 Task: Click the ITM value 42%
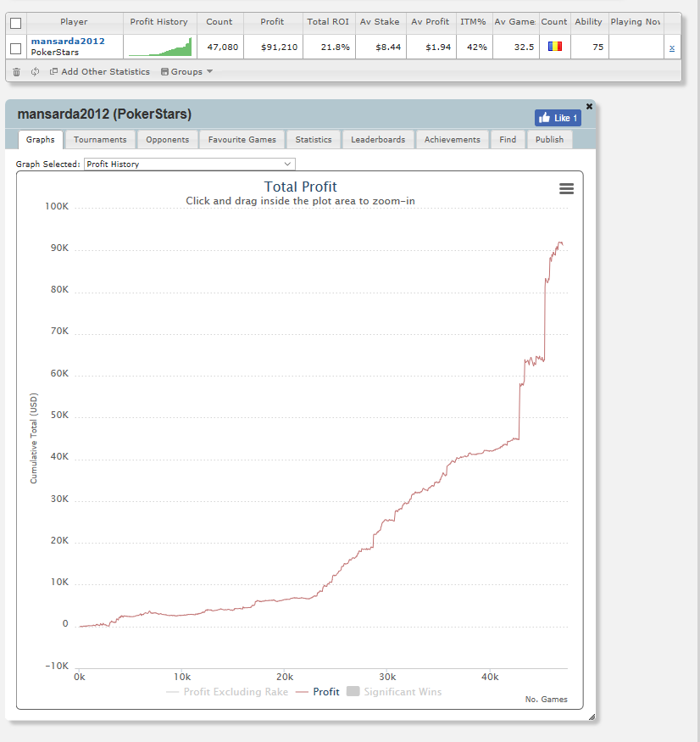click(x=477, y=47)
